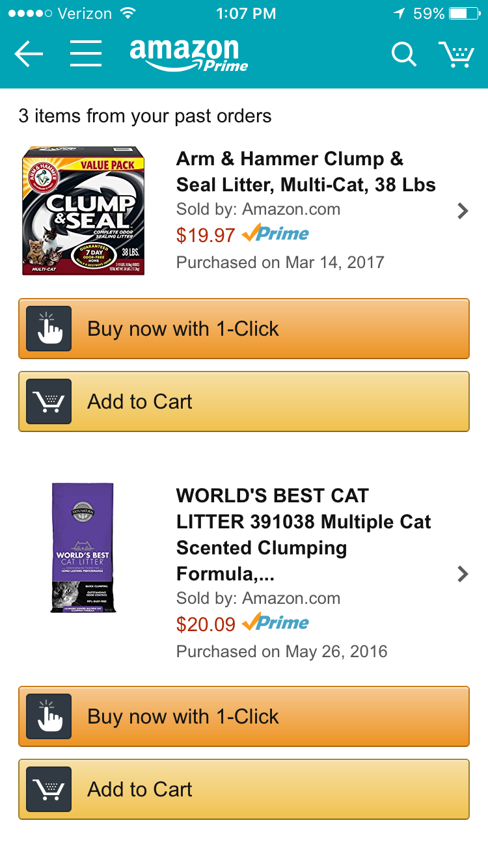Open the hamburger menu

[x=86, y=54]
